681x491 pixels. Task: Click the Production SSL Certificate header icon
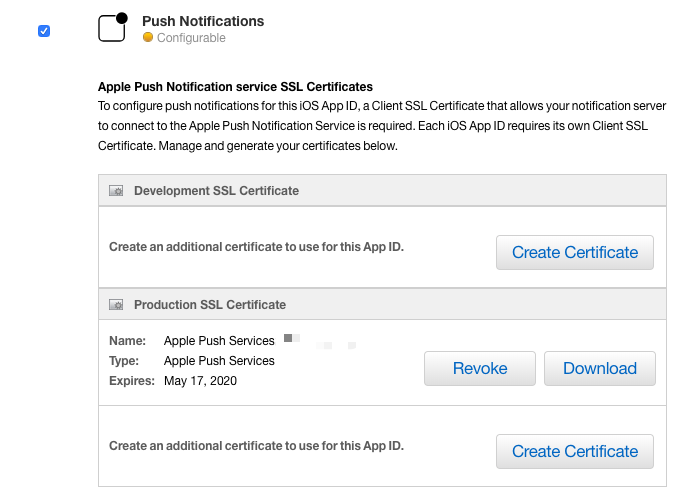tap(116, 305)
